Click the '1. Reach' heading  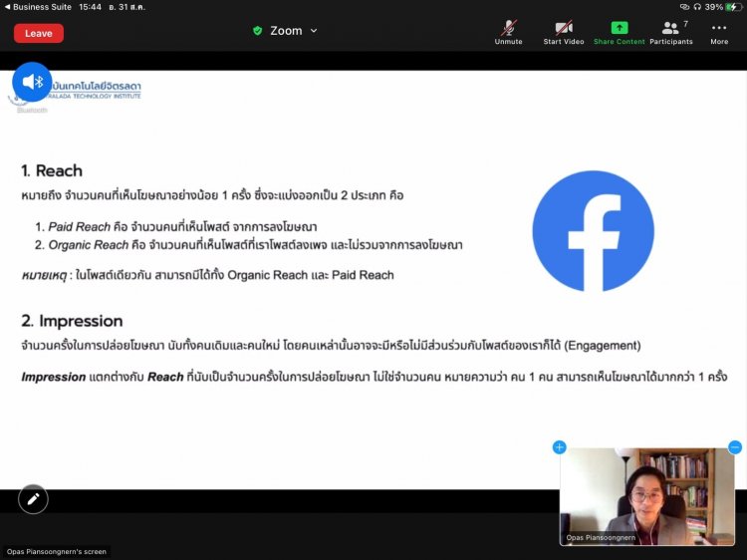pos(52,170)
